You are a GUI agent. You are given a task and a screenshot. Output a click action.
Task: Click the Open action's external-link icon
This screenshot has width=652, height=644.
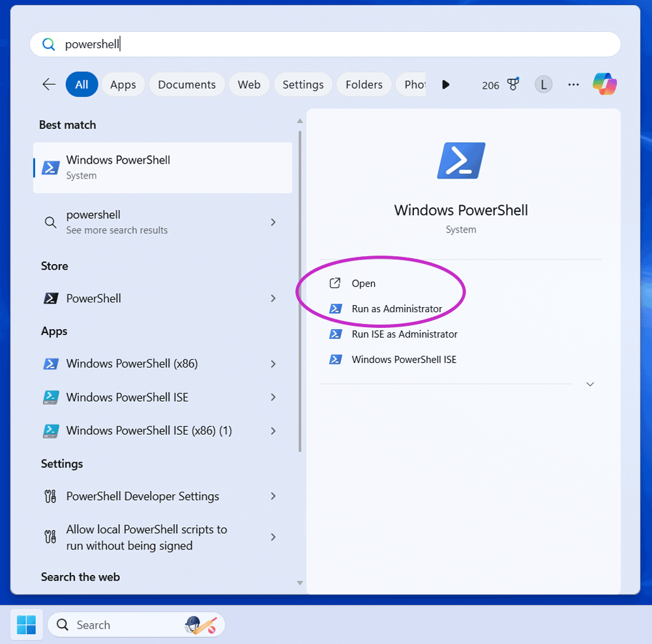pyautogui.click(x=335, y=283)
